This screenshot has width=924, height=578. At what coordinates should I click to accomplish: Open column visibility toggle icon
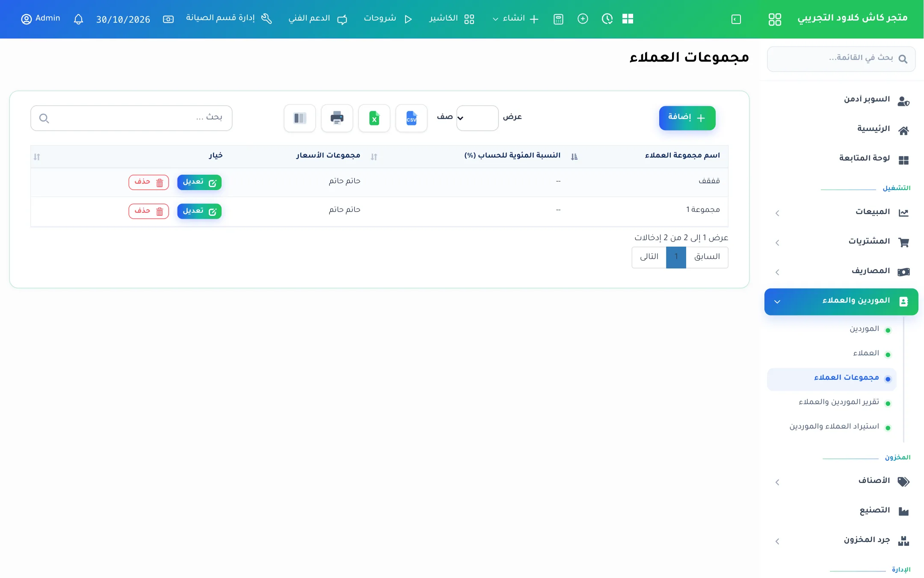point(299,118)
